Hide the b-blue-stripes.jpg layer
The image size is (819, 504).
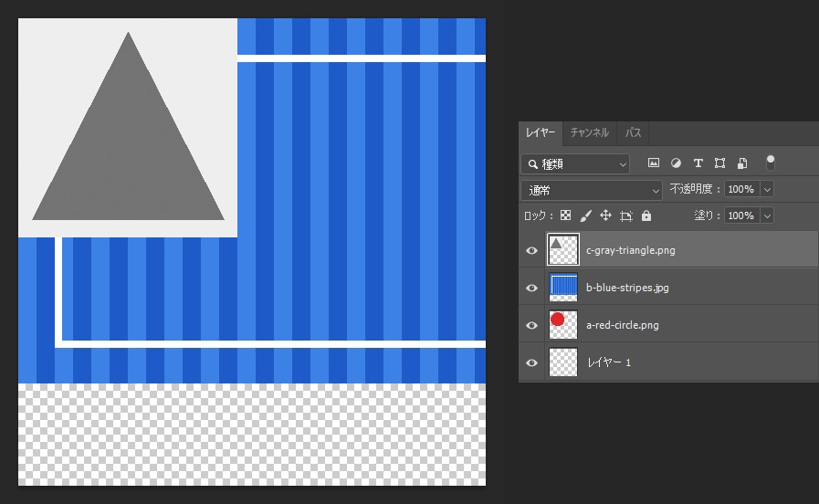pos(531,288)
